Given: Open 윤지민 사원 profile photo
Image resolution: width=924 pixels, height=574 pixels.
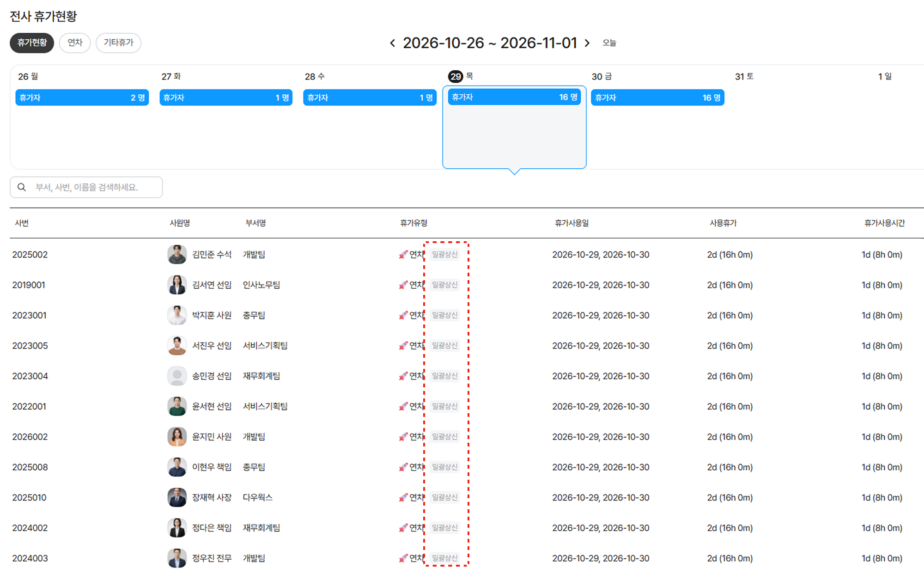Looking at the screenshot, I should pyautogui.click(x=177, y=437).
